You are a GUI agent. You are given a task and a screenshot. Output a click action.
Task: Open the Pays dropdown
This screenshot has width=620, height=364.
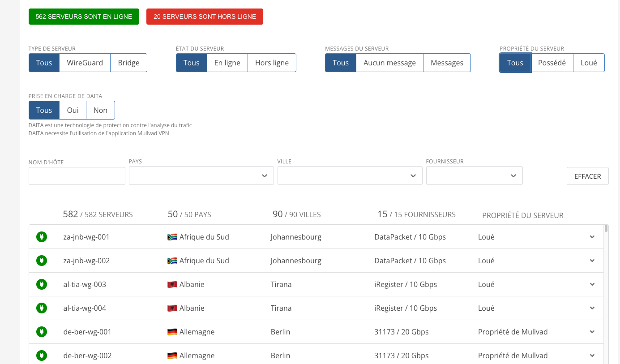pos(201,176)
